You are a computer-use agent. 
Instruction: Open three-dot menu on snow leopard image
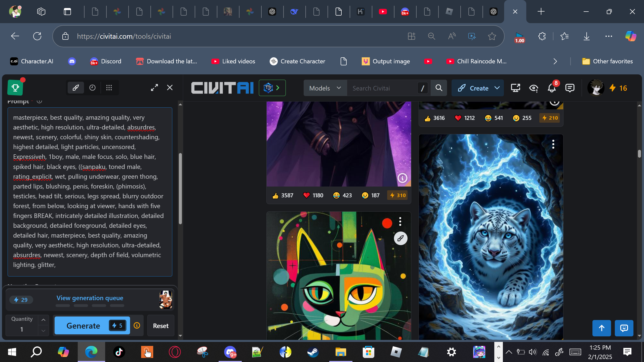point(553,144)
